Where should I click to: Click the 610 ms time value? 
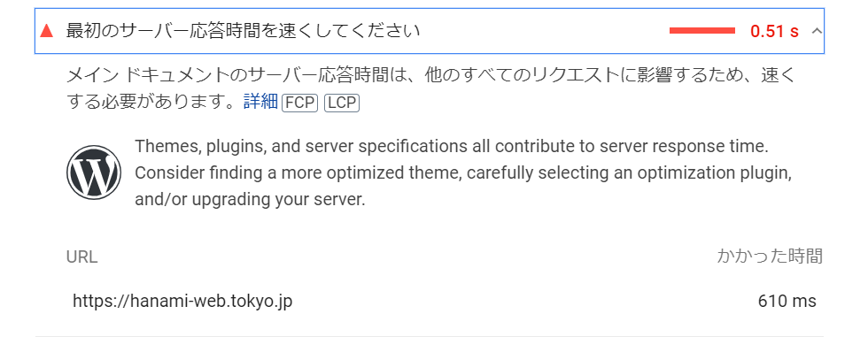[x=787, y=301]
